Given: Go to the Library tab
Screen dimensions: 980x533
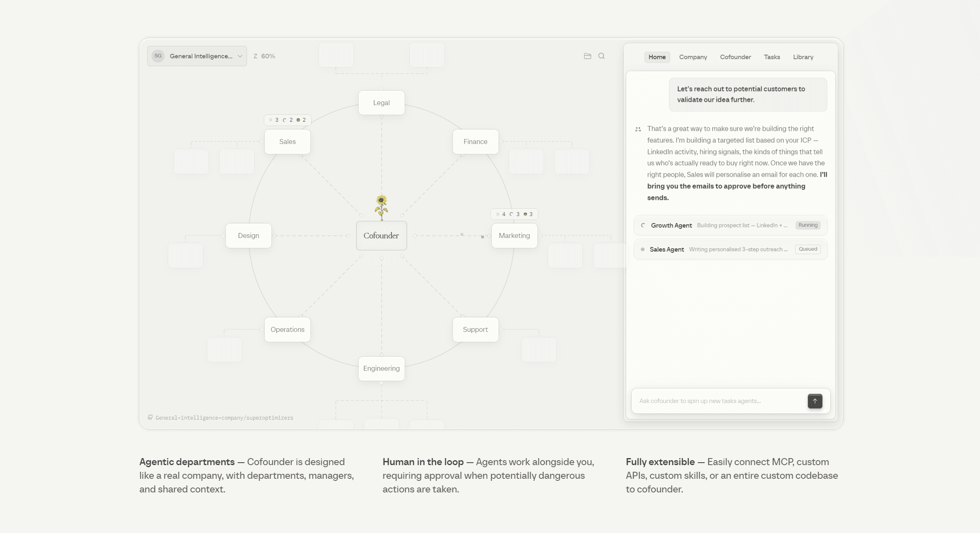Looking at the screenshot, I should 803,57.
